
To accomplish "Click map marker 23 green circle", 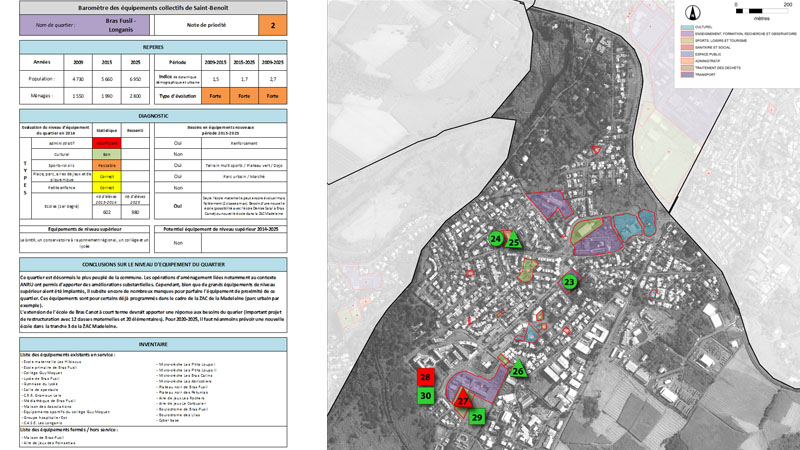I will click(569, 283).
